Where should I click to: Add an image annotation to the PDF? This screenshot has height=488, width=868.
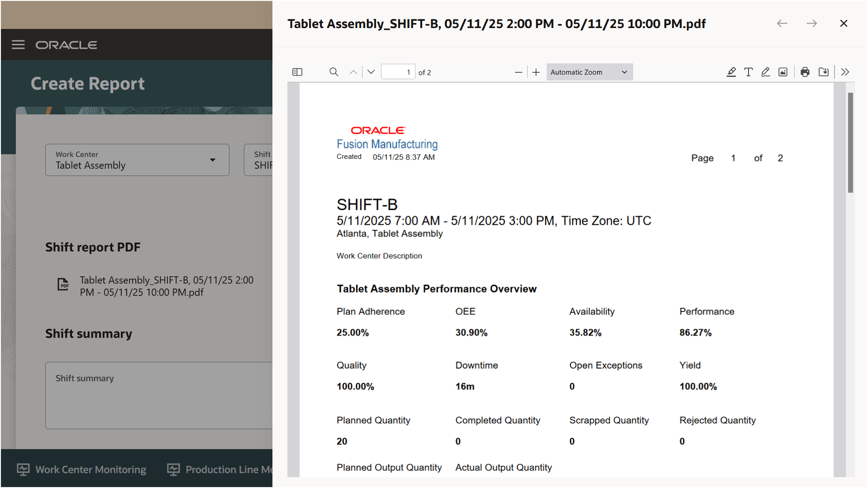(783, 71)
